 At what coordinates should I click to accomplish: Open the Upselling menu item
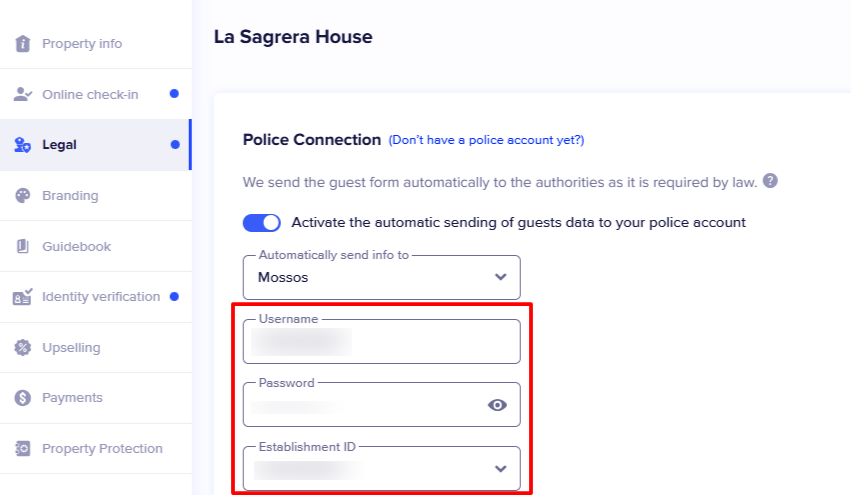(96, 347)
